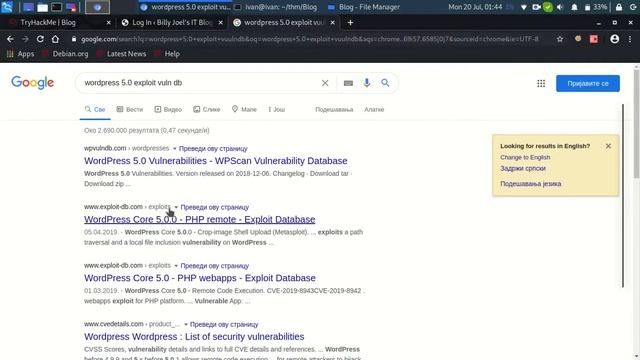The width and height of the screenshot is (640, 360).
Task: Click the Пријавите се sign-in button
Action: (x=588, y=83)
